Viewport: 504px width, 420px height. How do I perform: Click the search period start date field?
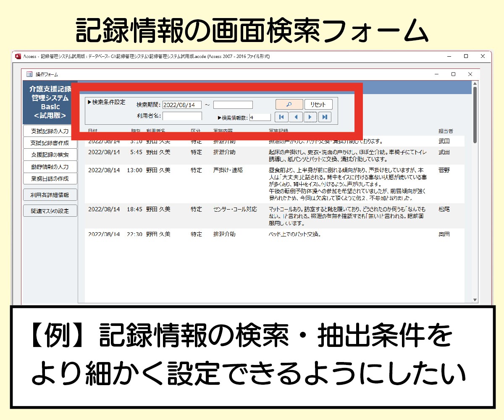[x=182, y=105]
